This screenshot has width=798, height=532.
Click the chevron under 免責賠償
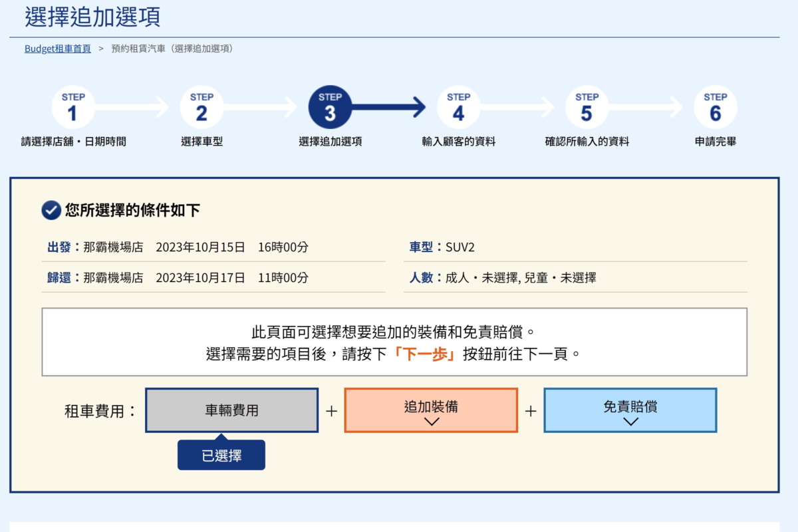(x=630, y=422)
